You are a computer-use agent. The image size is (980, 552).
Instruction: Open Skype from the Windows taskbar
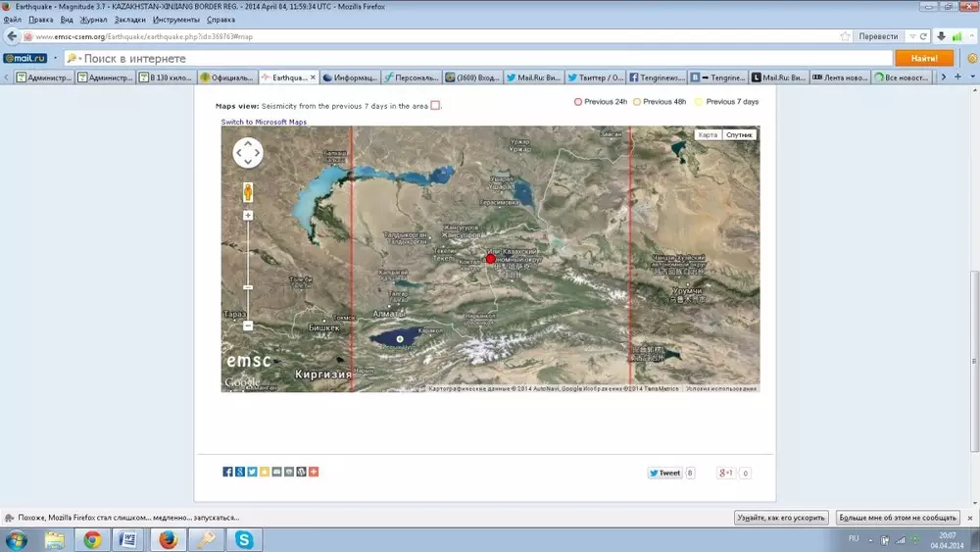tap(242, 539)
